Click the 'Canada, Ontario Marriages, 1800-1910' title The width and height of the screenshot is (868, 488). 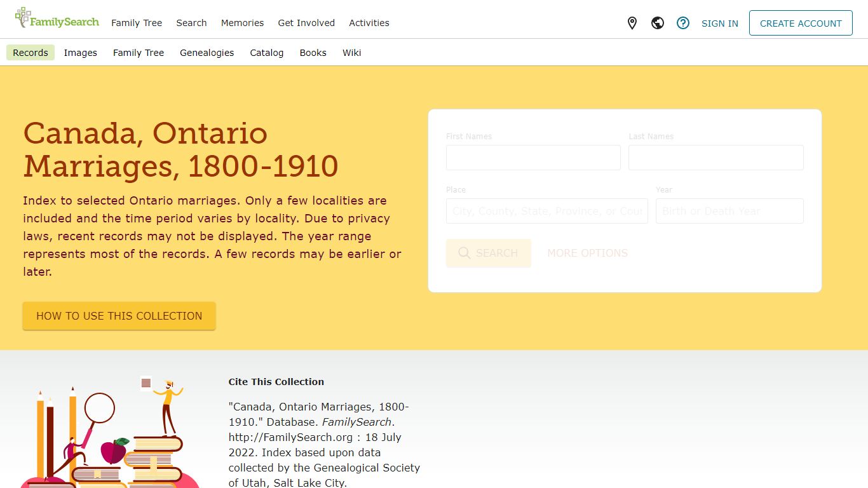[181, 149]
